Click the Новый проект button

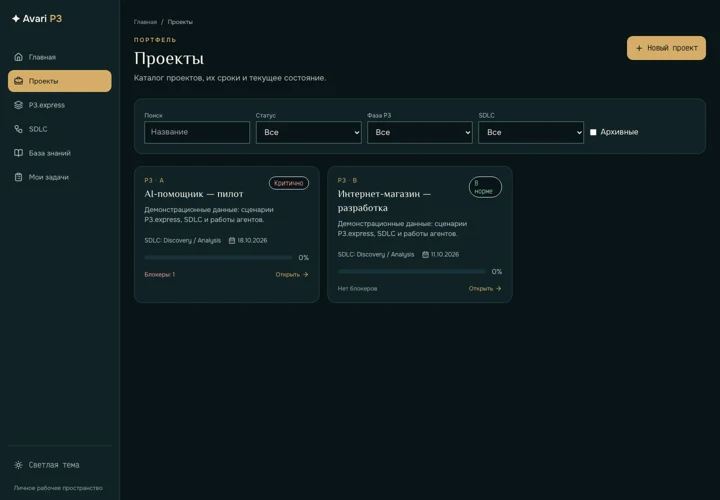pyautogui.click(x=666, y=48)
